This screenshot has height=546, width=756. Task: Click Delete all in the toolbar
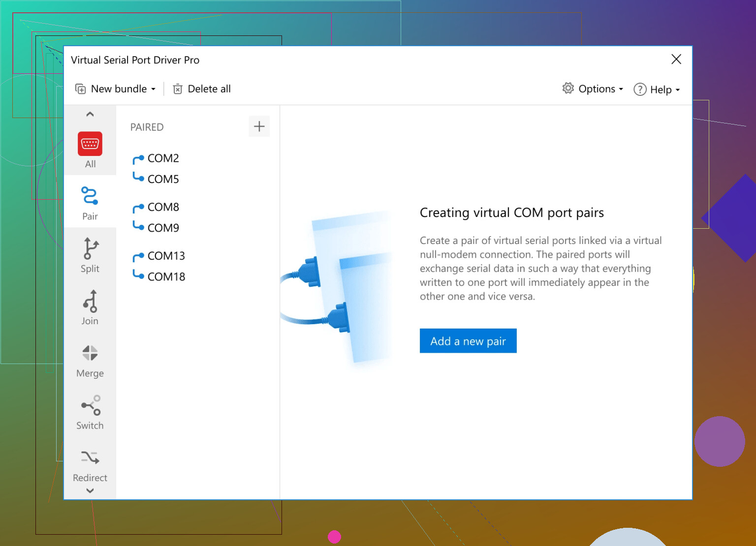coord(202,89)
